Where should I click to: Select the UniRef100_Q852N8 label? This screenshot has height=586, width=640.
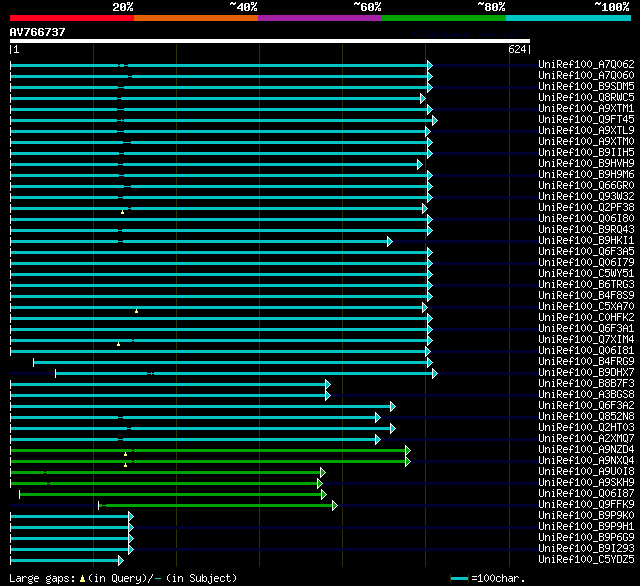coord(586,417)
